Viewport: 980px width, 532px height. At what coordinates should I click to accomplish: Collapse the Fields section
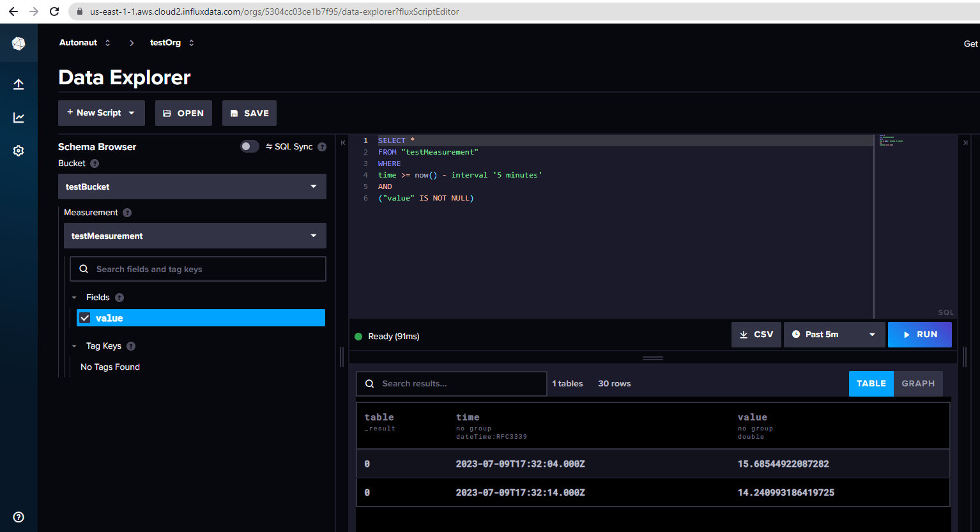coord(74,297)
